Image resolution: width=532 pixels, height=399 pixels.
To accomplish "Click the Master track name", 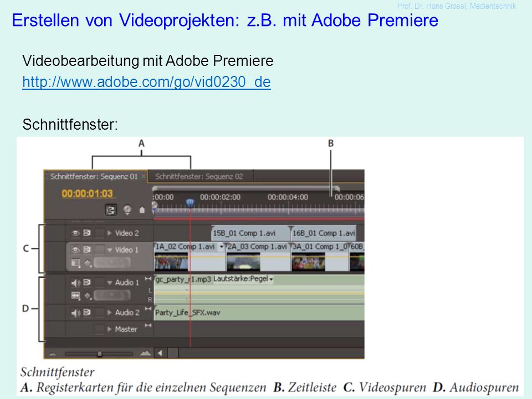I will click(x=126, y=329).
